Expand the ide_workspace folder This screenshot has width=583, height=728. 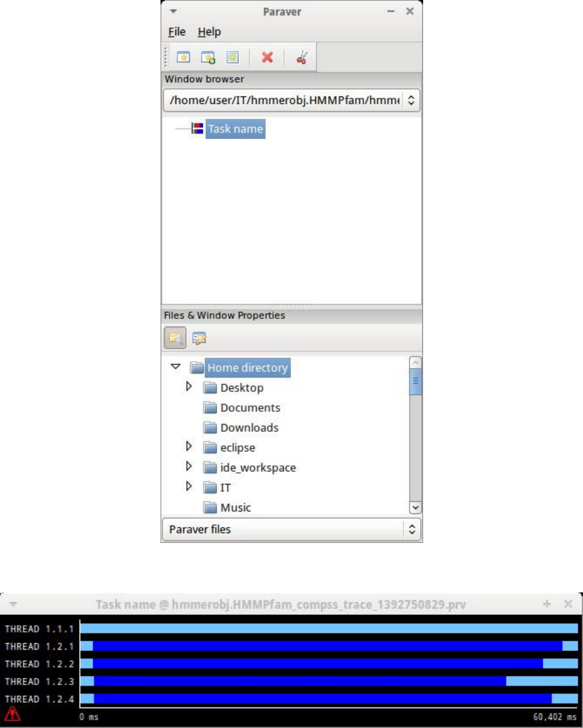pos(189,466)
